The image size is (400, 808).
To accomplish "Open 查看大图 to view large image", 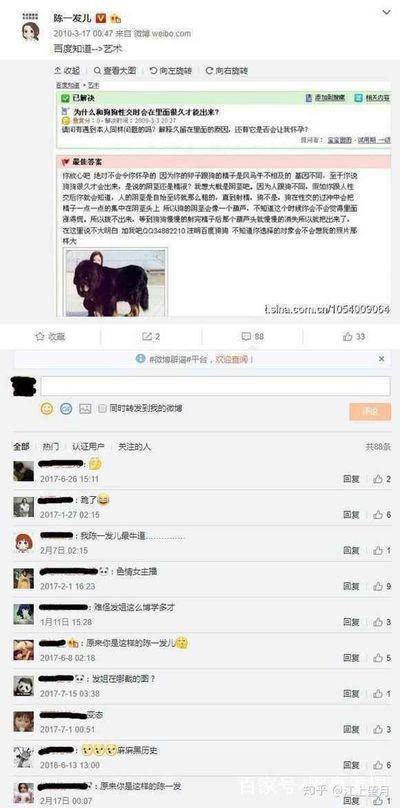I will pyautogui.click(x=115, y=71).
